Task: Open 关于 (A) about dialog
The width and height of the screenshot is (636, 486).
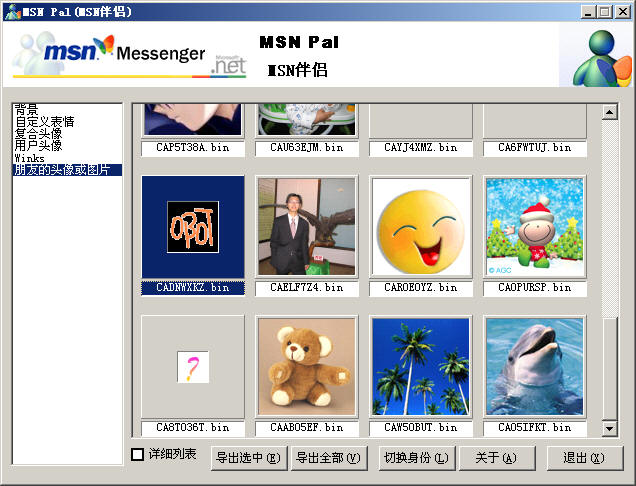Action: coord(497,458)
